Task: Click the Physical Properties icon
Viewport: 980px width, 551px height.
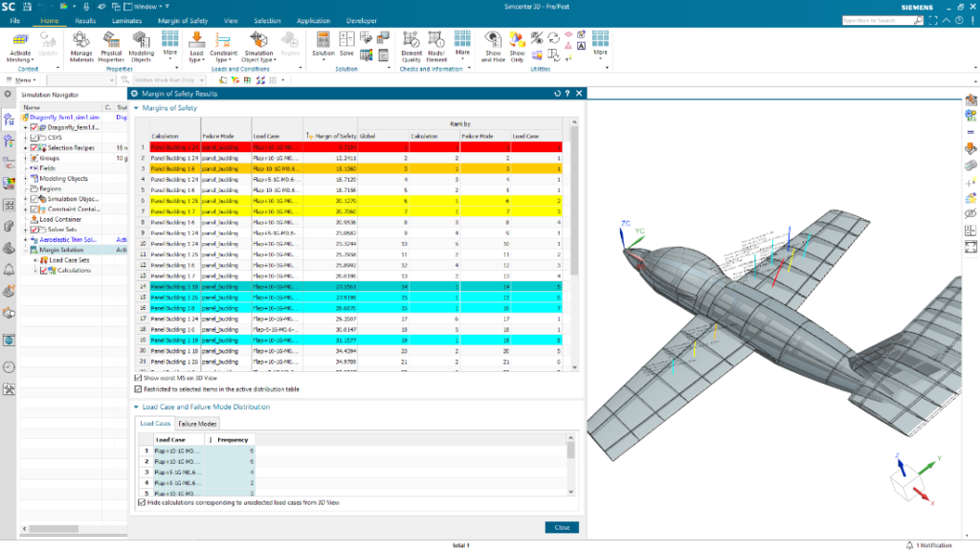Action: pyautogui.click(x=112, y=39)
